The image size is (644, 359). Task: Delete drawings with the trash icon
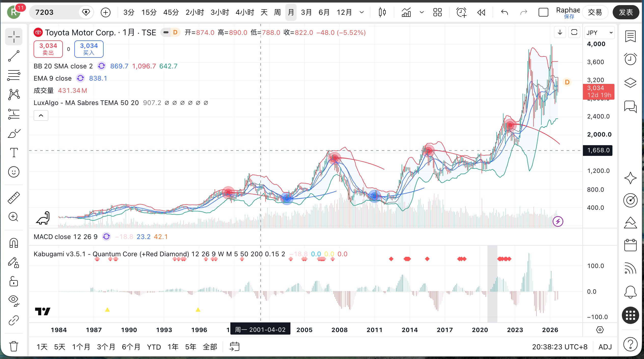point(14,346)
